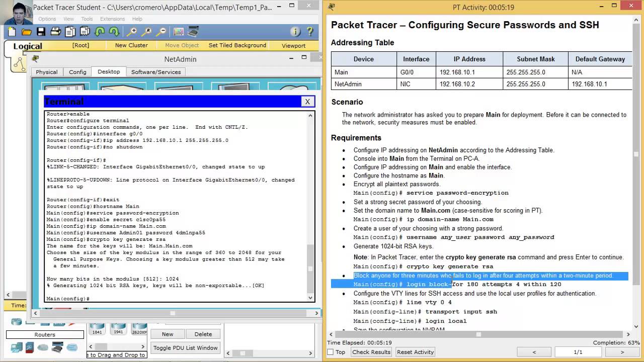
Task: Click the Time Elapsed: 00:05:19 text
Action: coord(359,343)
